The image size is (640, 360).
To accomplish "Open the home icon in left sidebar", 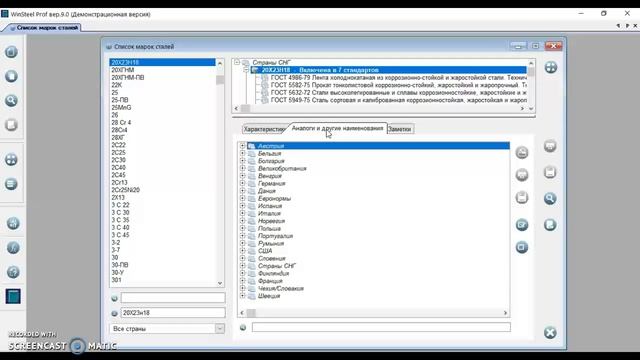I will point(11,52).
